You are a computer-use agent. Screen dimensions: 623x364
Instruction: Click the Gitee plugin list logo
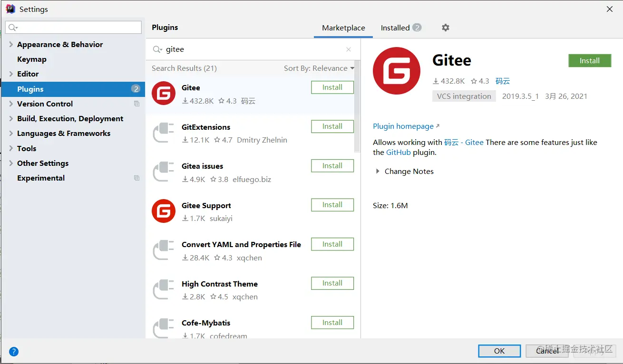[x=164, y=93]
